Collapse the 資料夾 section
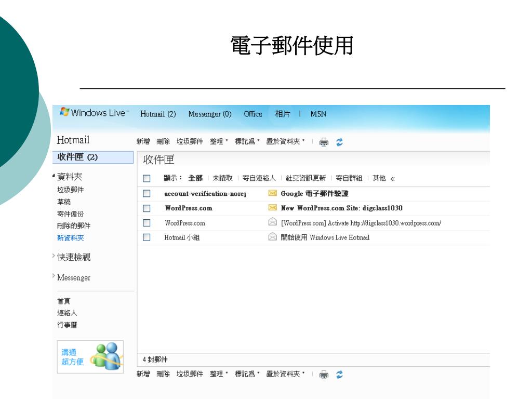 coord(54,176)
